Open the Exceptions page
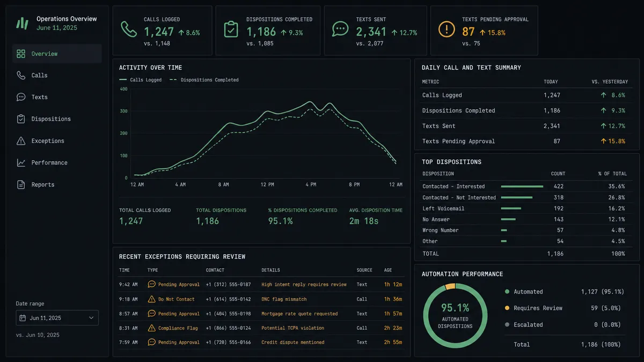 [57, 141]
